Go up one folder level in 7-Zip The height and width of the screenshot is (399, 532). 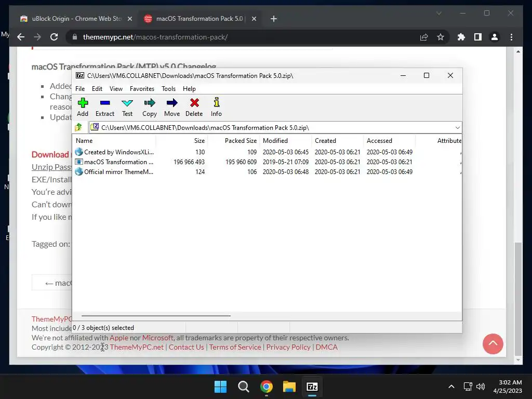(x=79, y=127)
